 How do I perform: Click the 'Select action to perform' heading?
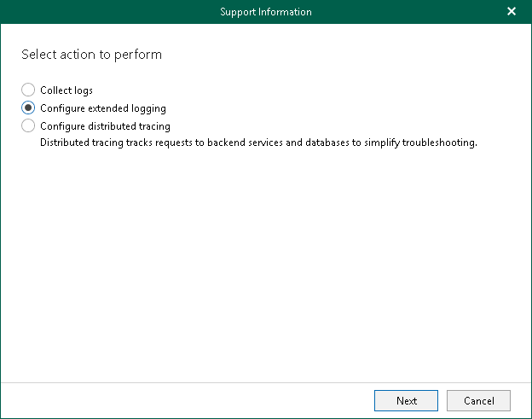tap(91, 55)
